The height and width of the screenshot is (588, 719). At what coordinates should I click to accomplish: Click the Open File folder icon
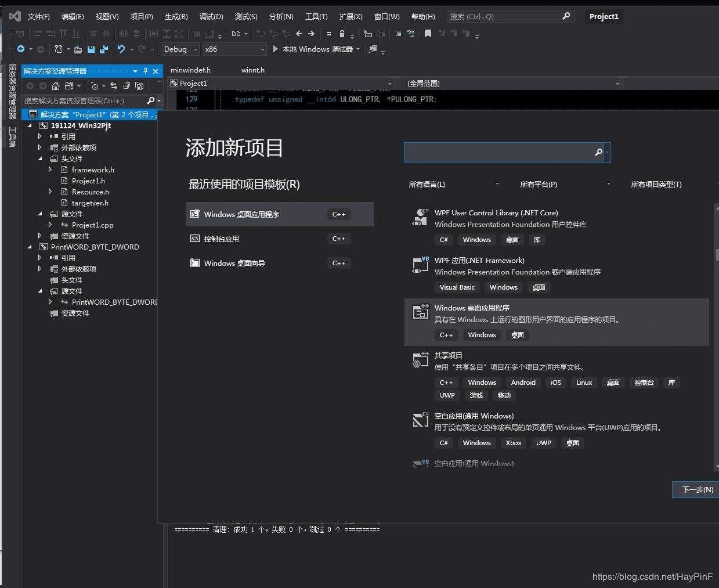tap(78, 49)
